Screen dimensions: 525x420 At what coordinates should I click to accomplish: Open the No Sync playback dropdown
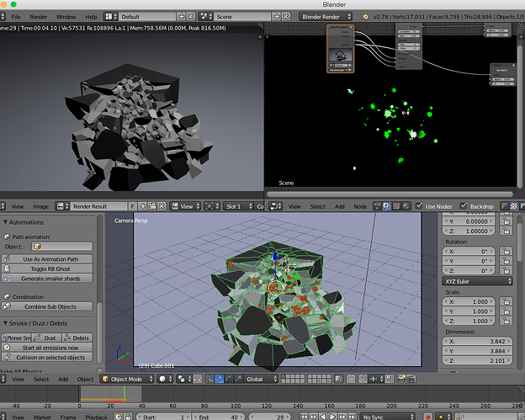387,417
